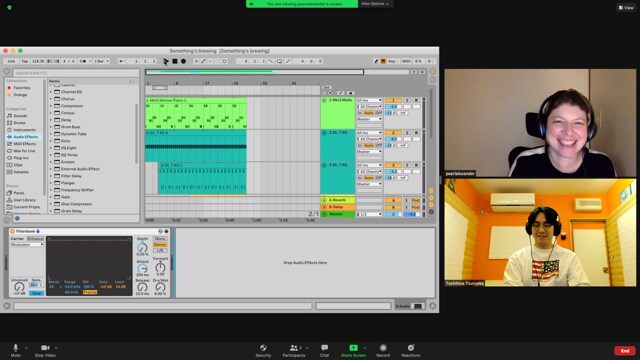The width and height of the screenshot is (640, 360).
Task: Click the browser search field
Action: click(76, 73)
